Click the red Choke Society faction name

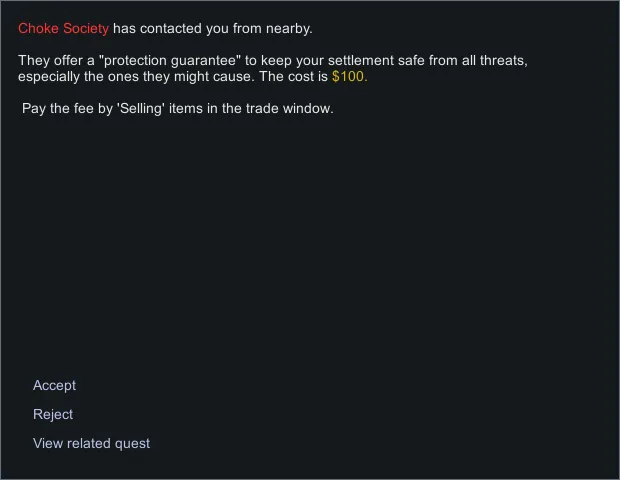click(x=63, y=29)
